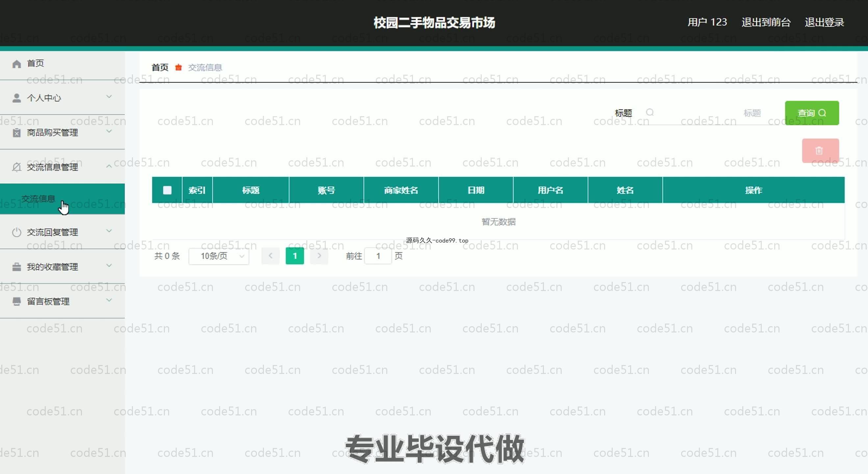Click the bell icon beside 交流信息管理
The width and height of the screenshot is (868, 474).
[16, 167]
